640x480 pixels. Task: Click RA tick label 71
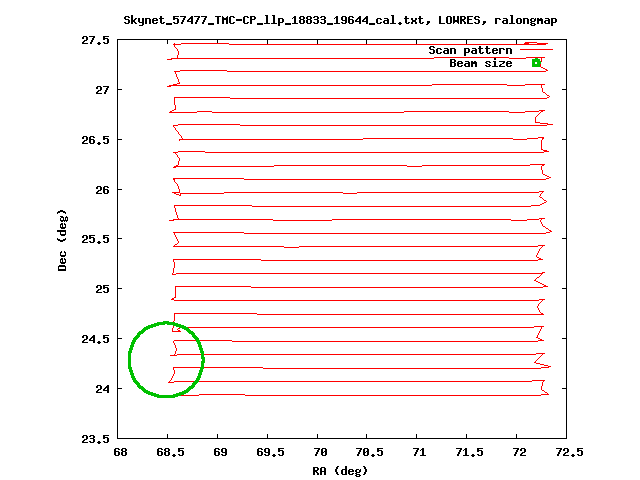point(420,452)
